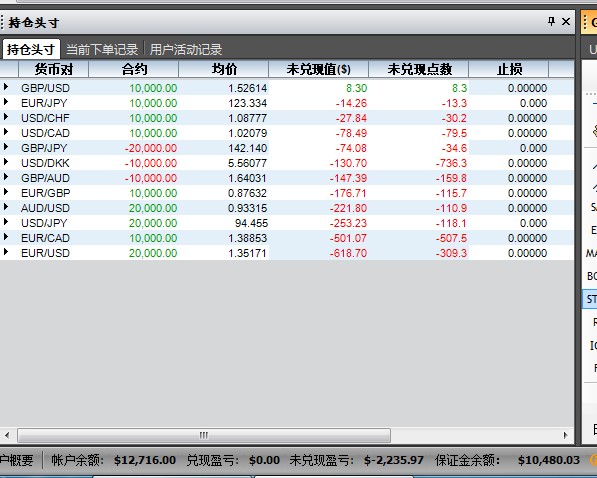
Task: Select the highlighted ST item in right panel
Action: [x=591, y=299]
